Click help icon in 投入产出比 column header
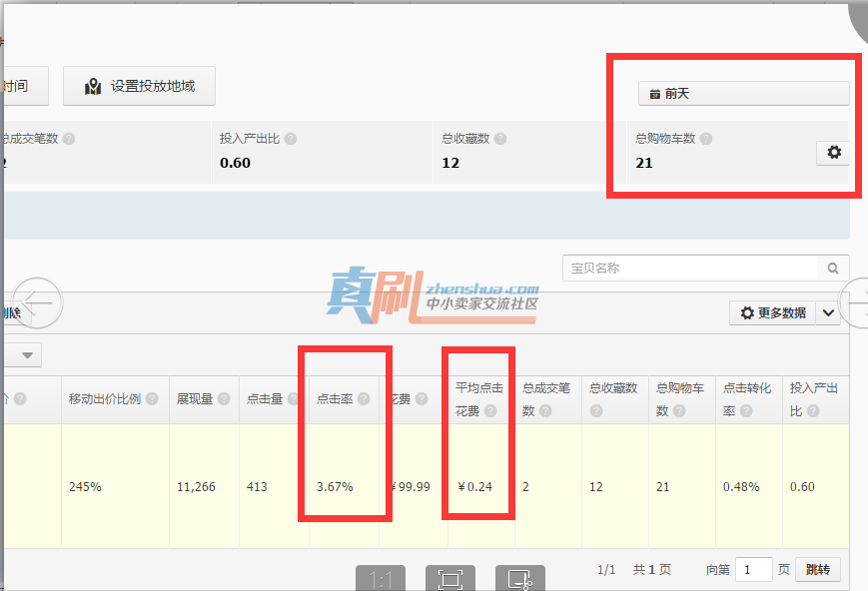 click(x=813, y=411)
